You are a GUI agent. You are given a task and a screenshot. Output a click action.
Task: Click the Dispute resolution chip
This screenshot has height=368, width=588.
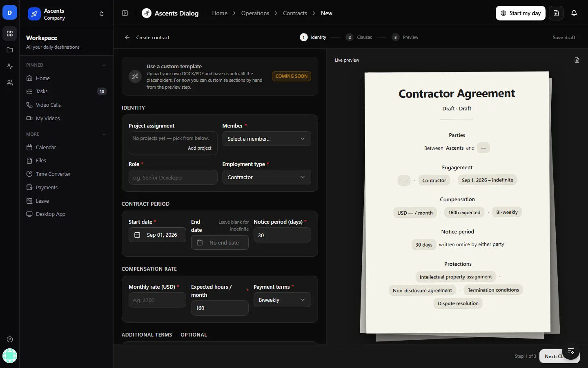pos(458,303)
